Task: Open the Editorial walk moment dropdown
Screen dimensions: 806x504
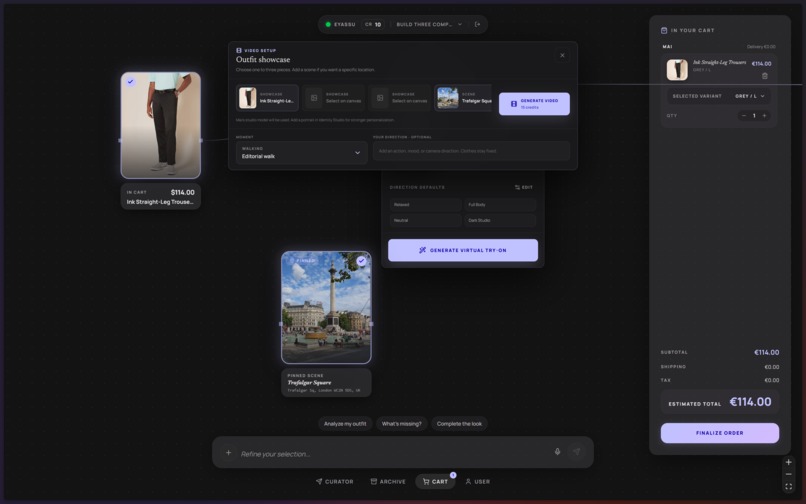Action: point(301,153)
